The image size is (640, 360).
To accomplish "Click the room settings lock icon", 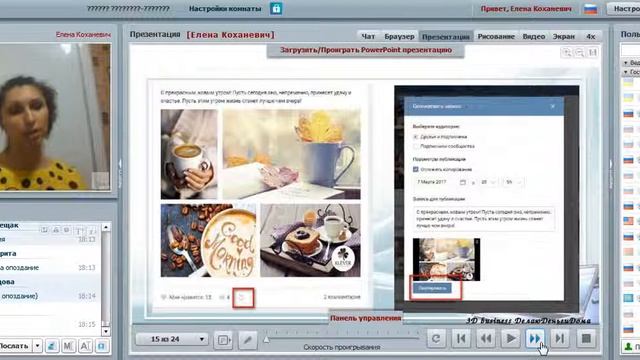I will pyautogui.click(x=276, y=8).
